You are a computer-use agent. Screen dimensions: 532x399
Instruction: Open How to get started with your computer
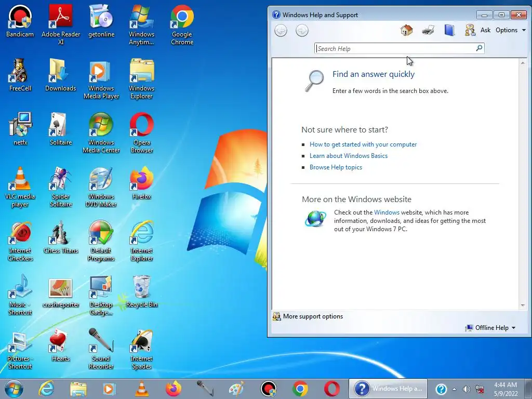tap(363, 144)
